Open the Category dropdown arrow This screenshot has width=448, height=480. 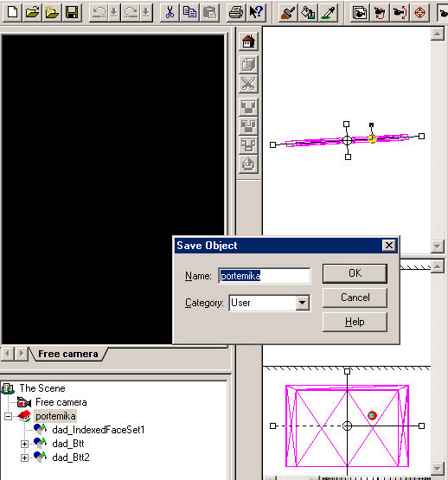tap(302, 303)
